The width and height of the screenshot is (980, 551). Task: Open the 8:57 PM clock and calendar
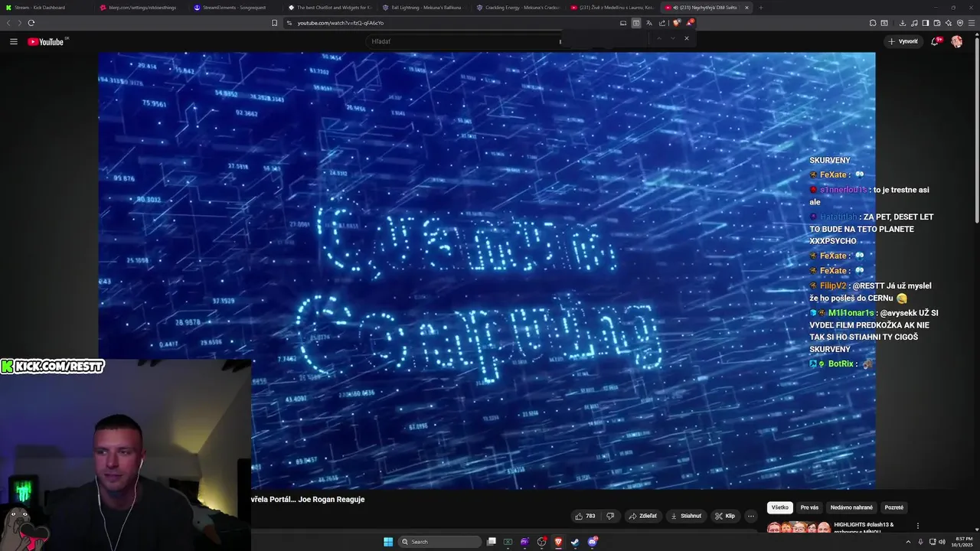pos(962,542)
